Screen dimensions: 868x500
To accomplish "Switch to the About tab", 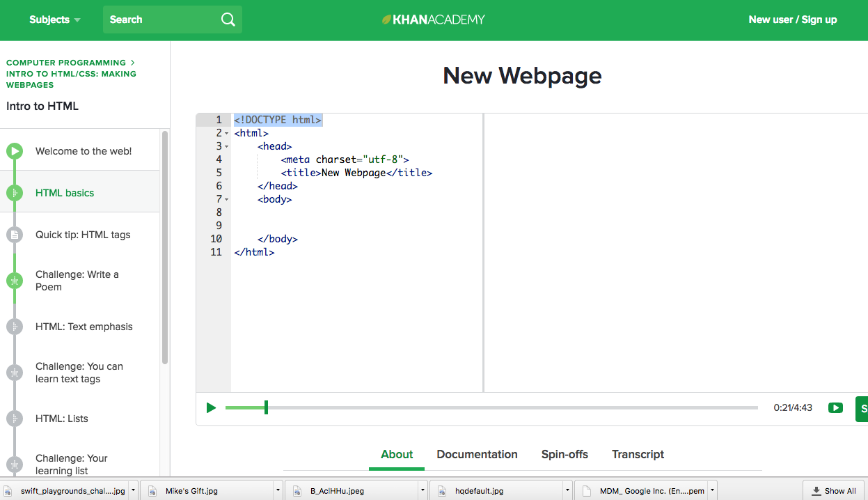I will point(397,454).
